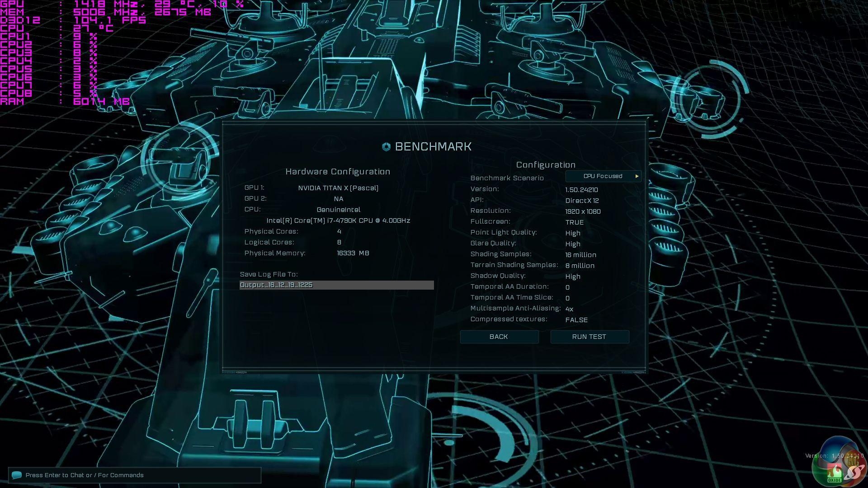The width and height of the screenshot is (868, 488).
Task: Click the Shadow Quality High indicator
Action: pos(573,276)
